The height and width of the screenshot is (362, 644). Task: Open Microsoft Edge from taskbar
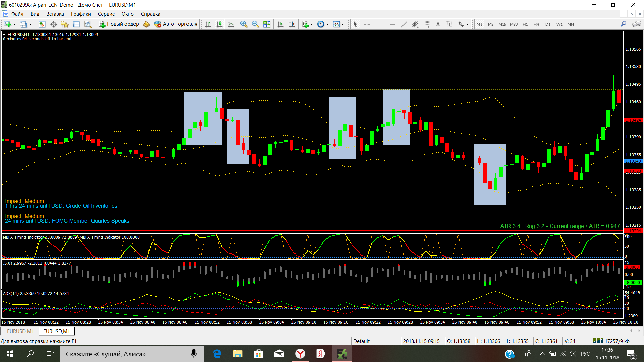tap(217, 354)
